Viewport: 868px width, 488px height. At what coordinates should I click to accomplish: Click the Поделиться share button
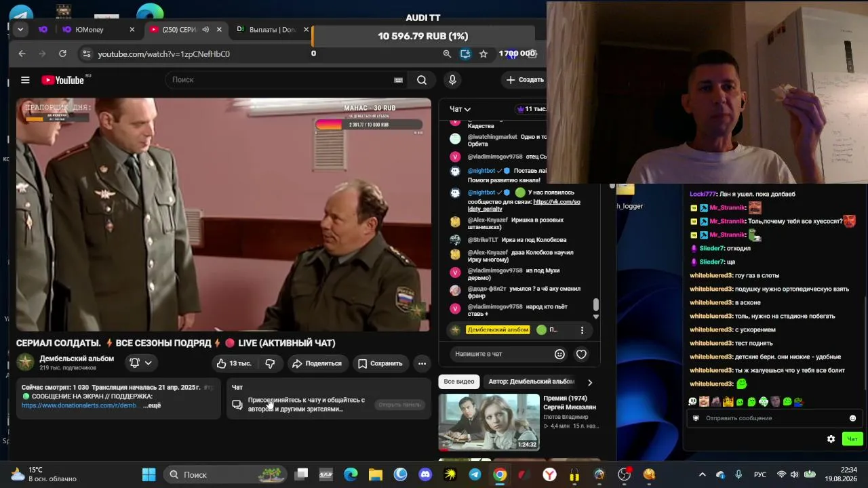317,363
